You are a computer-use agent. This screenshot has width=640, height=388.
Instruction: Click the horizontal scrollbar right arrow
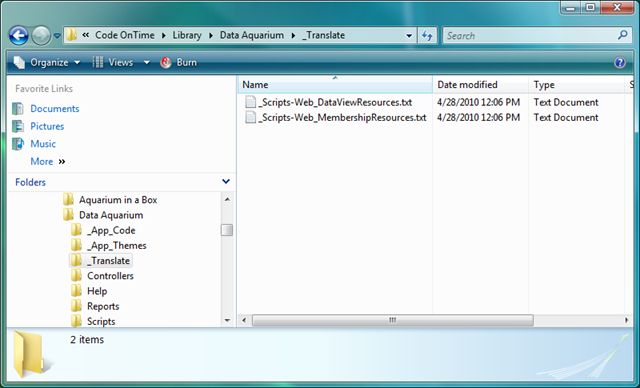627,320
